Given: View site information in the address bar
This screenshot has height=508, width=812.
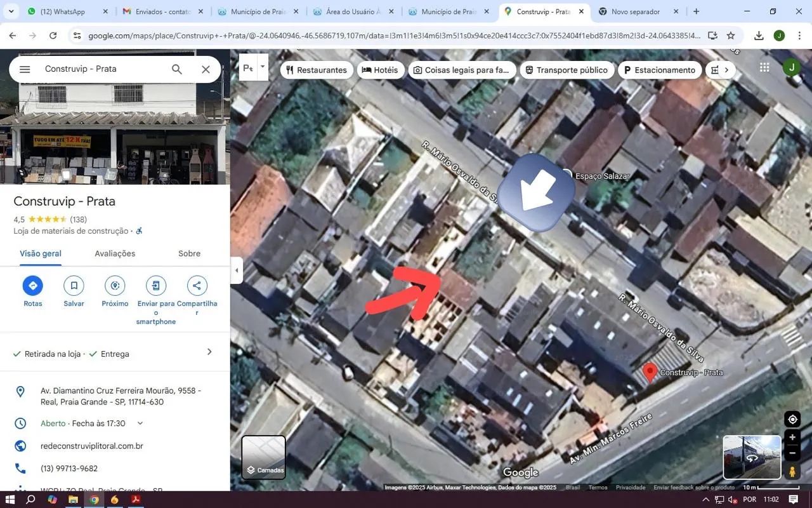Looking at the screenshot, I should pyautogui.click(x=77, y=36).
